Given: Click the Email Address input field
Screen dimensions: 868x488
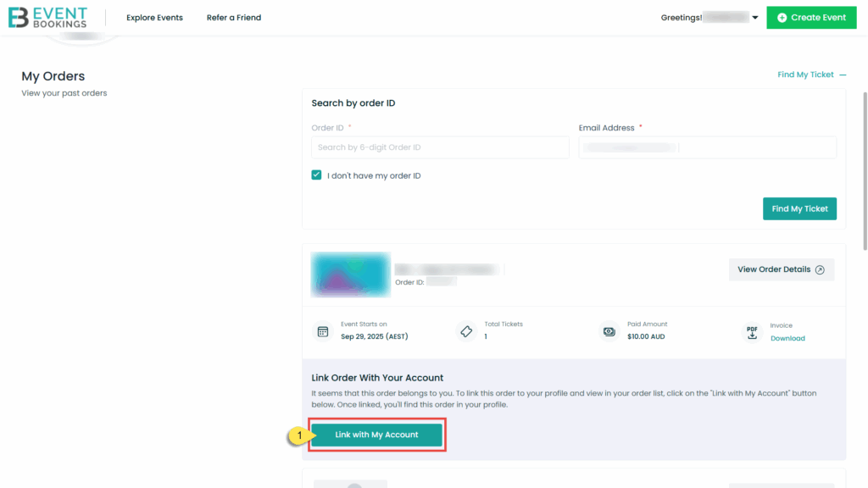Looking at the screenshot, I should coord(707,147).
